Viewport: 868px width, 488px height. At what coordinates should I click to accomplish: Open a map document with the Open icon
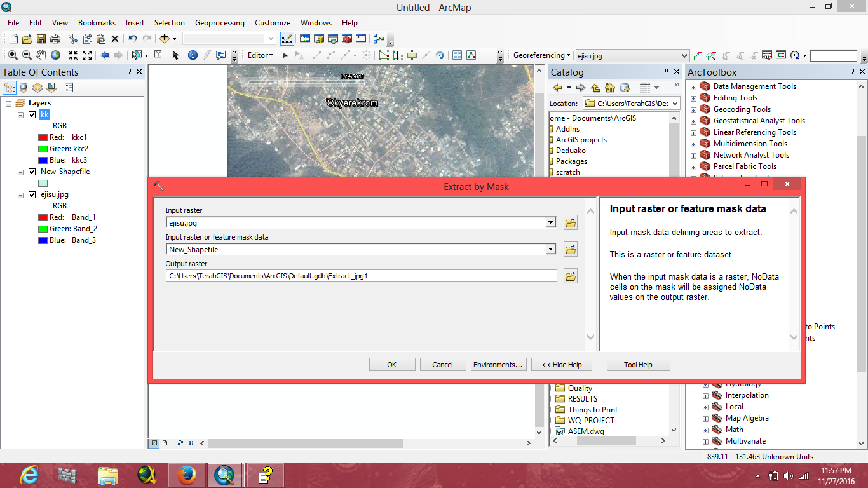point(27,39)
